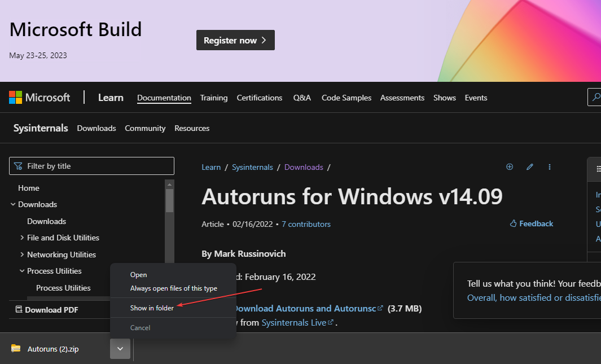
Task: Open Events in top navigation
Action: tap(476, 98)
